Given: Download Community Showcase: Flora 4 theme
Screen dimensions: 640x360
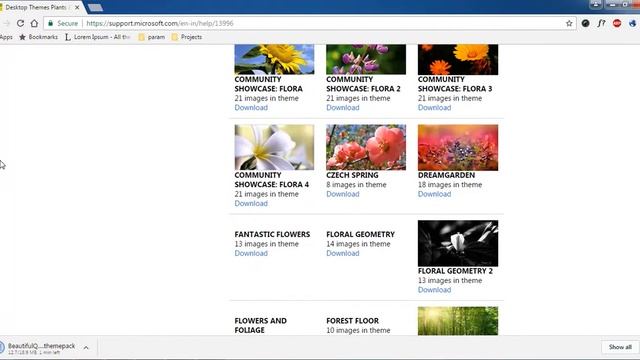Looking at the screenshot, I should click(x=251, y=204).
